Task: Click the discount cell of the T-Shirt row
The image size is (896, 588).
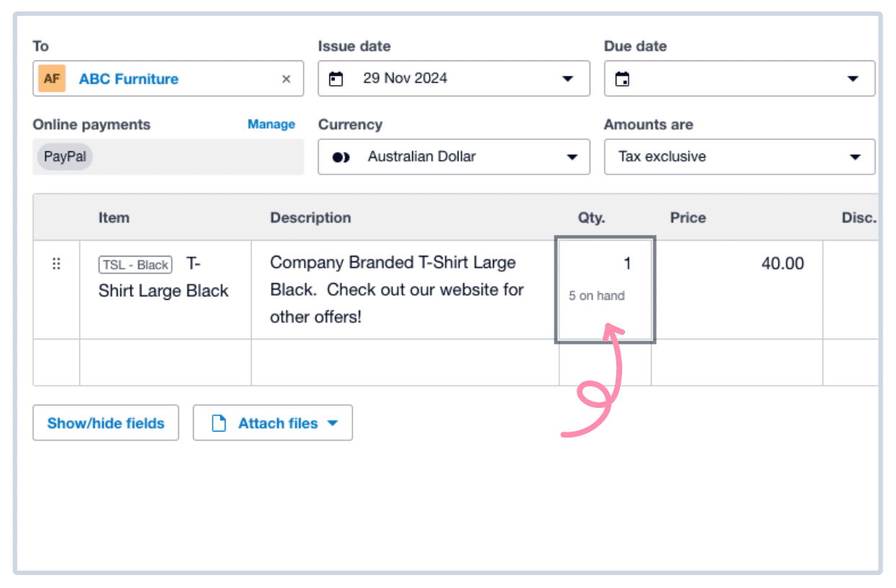Action: coord(851,290)
